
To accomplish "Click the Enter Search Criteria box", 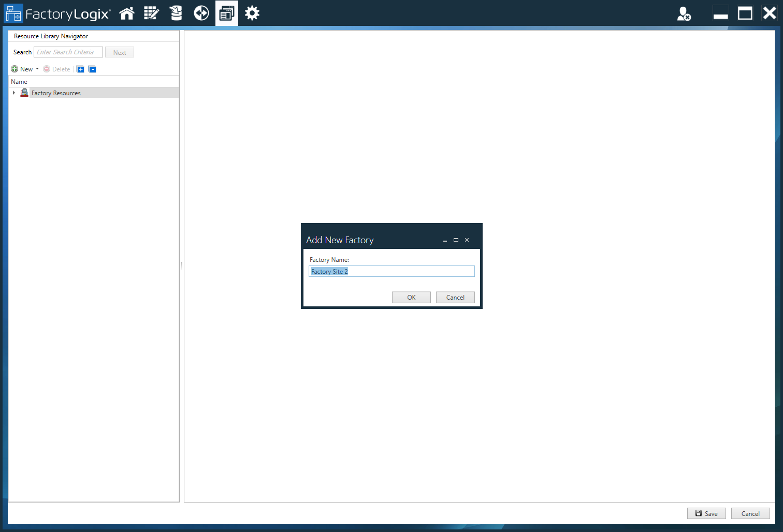I will 68,52.
